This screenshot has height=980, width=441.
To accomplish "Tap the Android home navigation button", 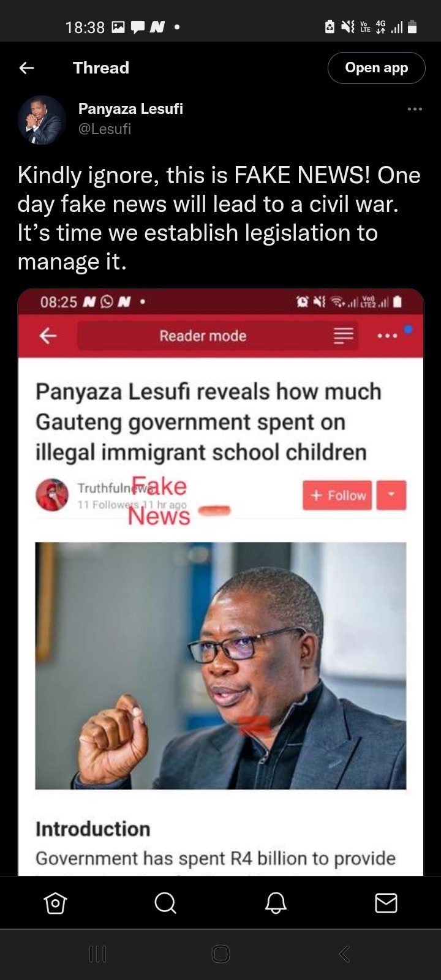I will [x=221, y=954].
